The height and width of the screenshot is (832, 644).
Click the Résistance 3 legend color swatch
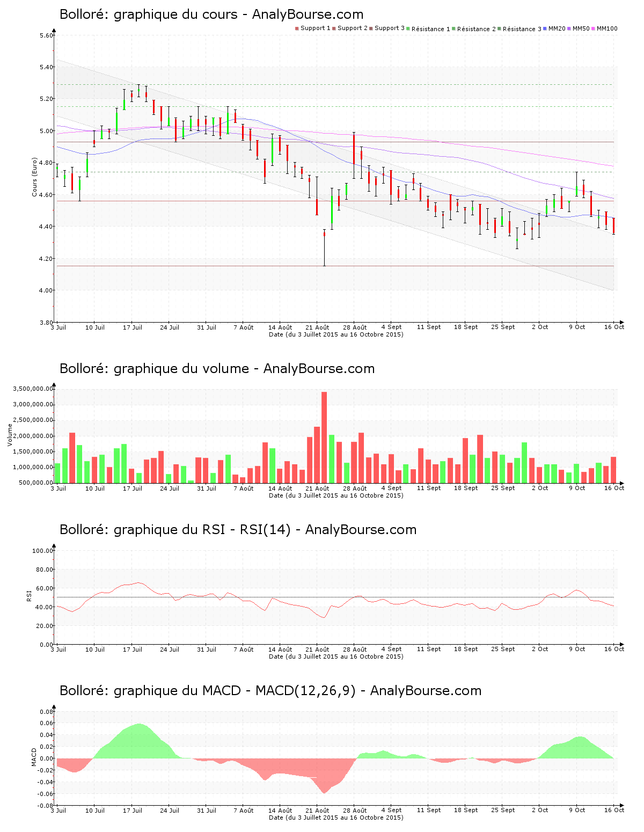pyautogui.click(x=500, y=28)
